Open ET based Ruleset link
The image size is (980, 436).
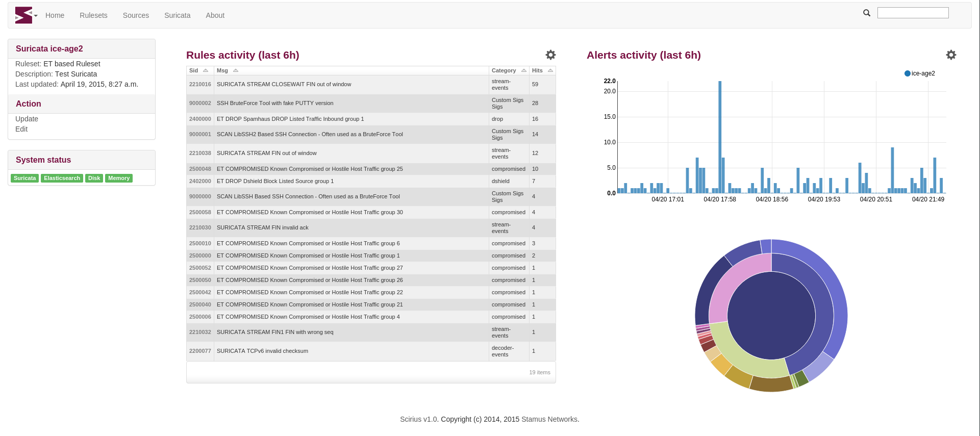(x=71, y=64)
